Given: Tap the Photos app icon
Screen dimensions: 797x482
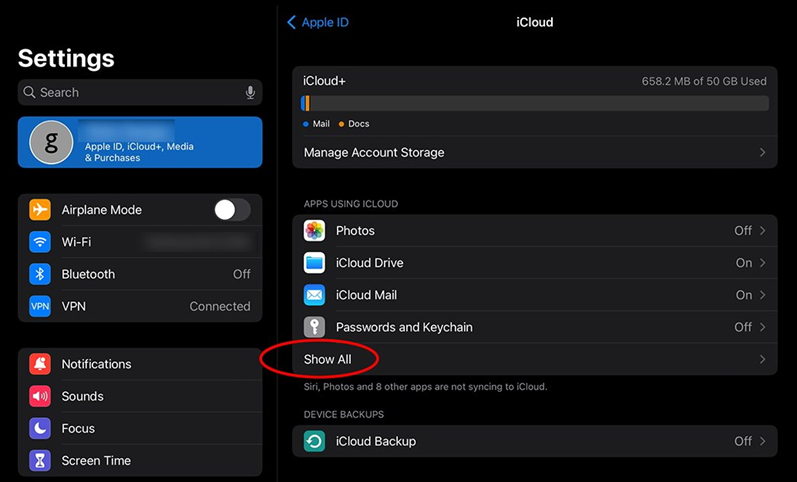Looking at the screenshot, I should 314,230.
